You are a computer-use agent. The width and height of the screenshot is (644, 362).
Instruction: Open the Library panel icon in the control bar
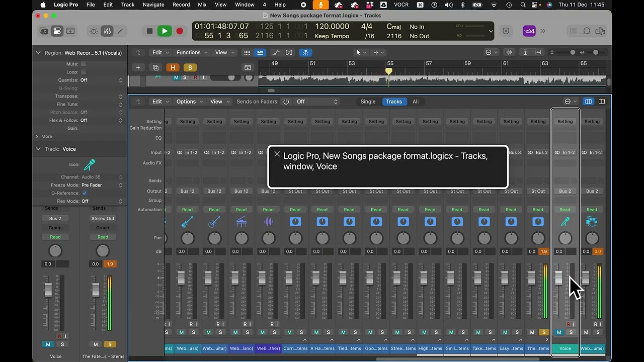tap(44, 31)
